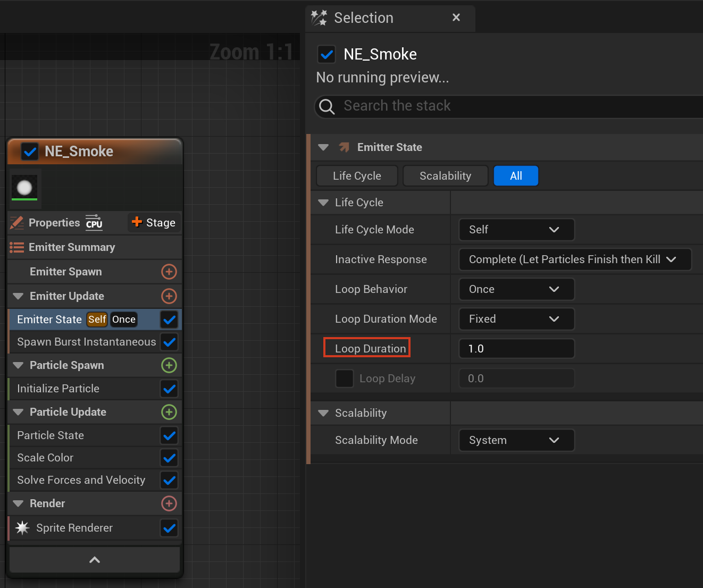The height and width of the screenshot is (588, 703).
Task: Disable Spawn Burst Instantaneous module
Action: 170,342
